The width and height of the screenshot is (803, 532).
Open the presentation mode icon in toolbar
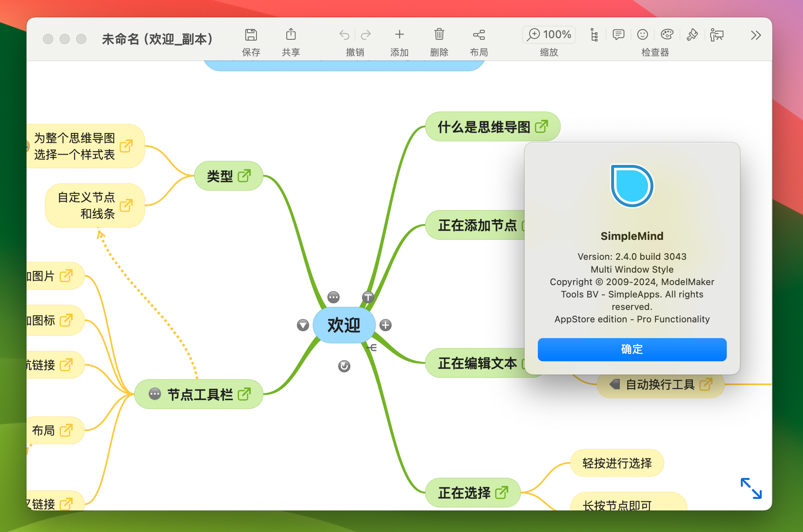717,35
